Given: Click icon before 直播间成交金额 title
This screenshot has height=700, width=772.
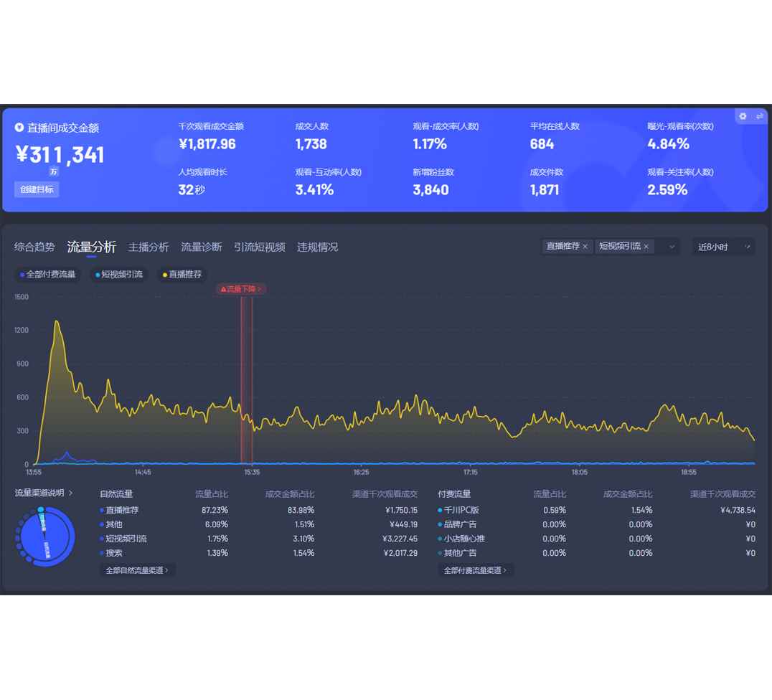Looking at the screenshot, I should pyautogui.click(x=19, y=128).
